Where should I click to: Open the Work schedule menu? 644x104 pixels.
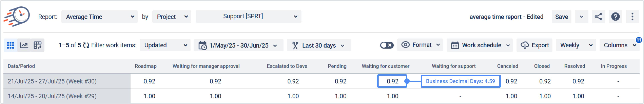(480, 45)
